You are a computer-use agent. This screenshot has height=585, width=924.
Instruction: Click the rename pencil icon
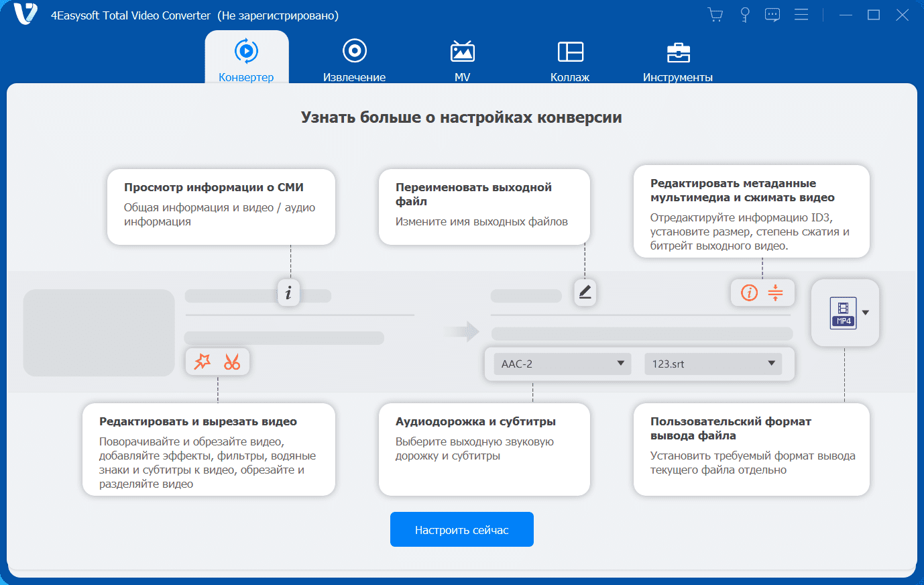coord(585,292)
